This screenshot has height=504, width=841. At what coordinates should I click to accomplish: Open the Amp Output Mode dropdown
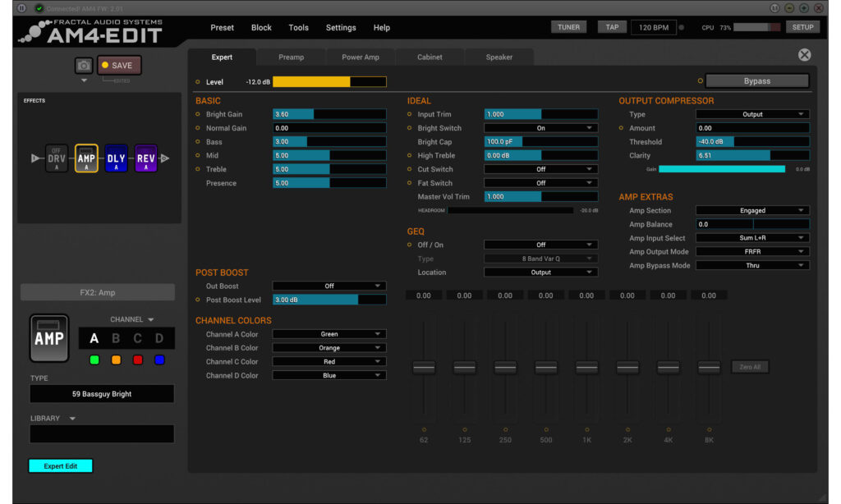[752, 251]
